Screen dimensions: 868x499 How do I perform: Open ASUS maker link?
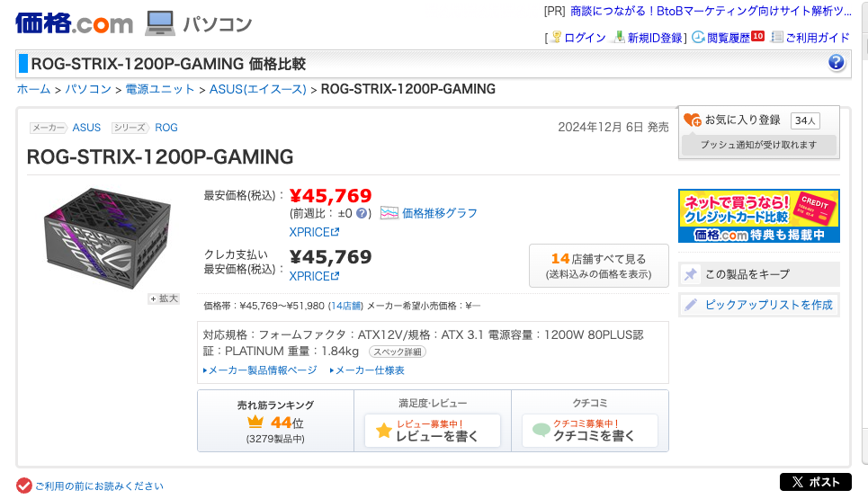pos(86,128)
